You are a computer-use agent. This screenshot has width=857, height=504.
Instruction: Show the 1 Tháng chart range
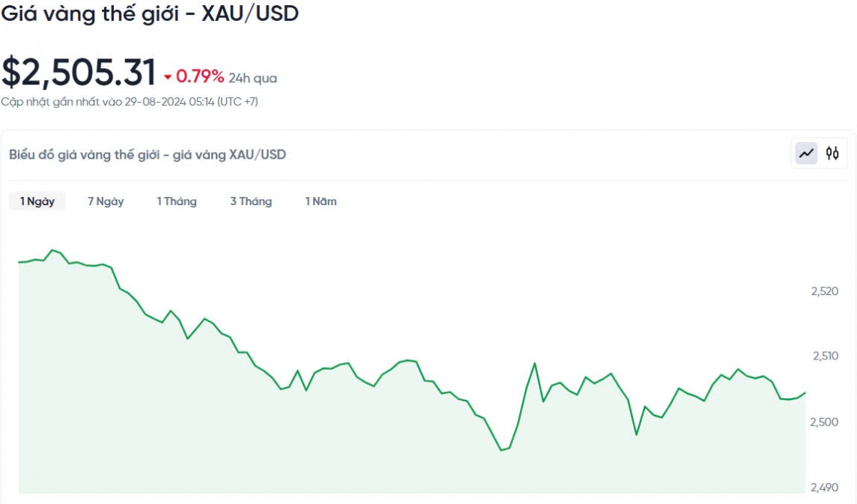point(177,201)
